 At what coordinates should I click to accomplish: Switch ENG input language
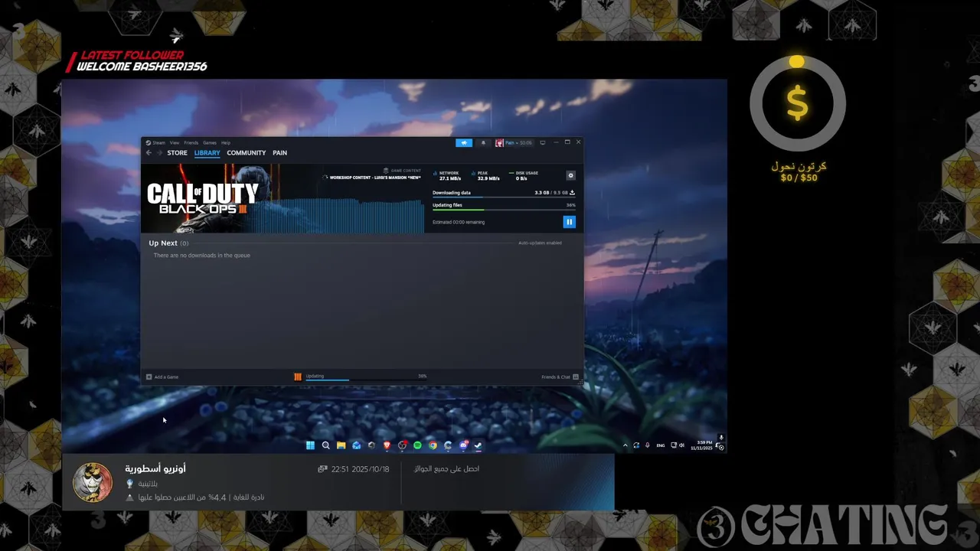[661, 445]
